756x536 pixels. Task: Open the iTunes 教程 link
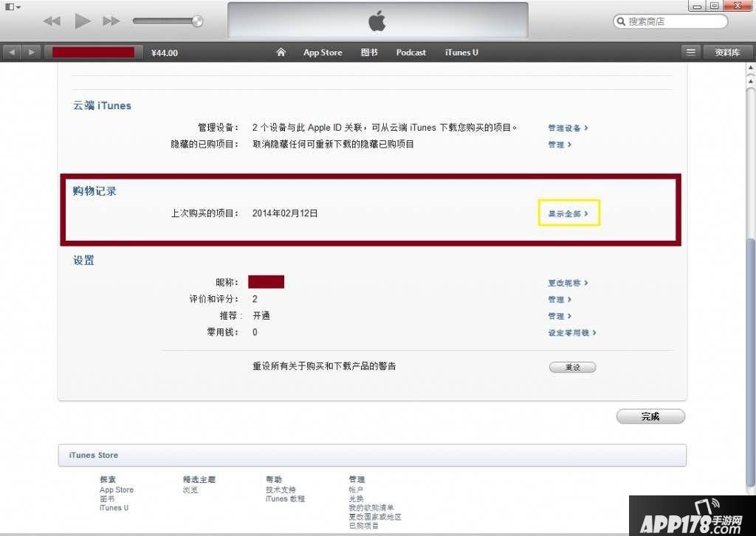[x=285, y=499]
